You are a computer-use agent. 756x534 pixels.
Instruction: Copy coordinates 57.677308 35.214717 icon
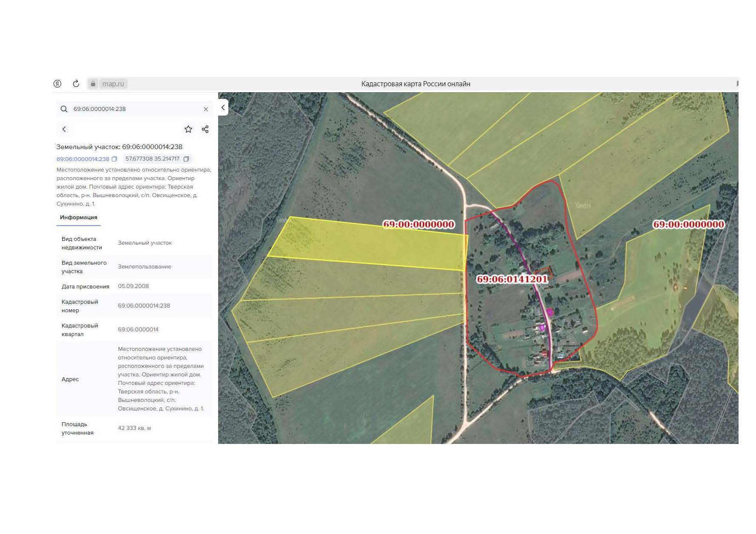pyautogui.click(x=186, y=159)
